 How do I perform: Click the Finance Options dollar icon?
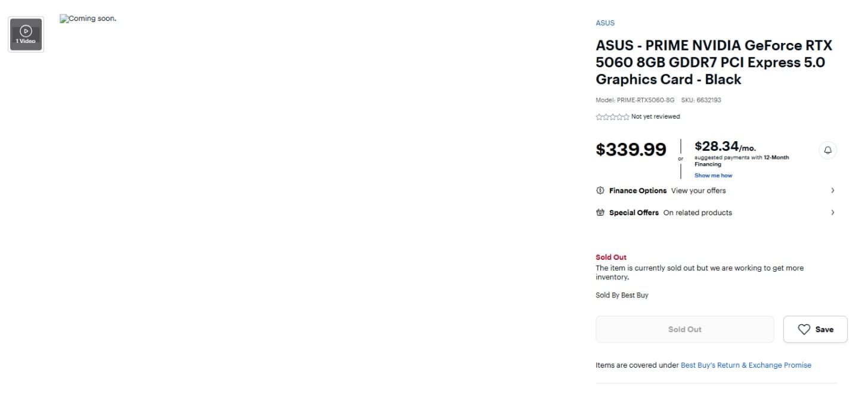pos(600,191)
